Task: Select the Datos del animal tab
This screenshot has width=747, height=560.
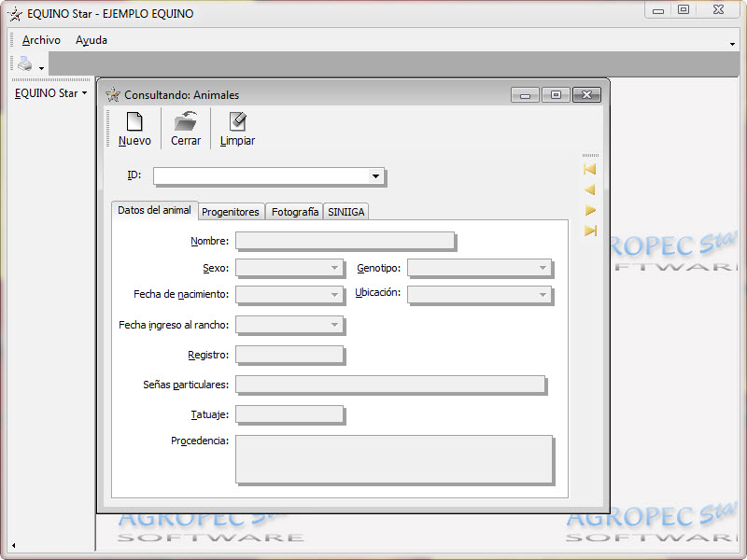Action: click(154, 210)
